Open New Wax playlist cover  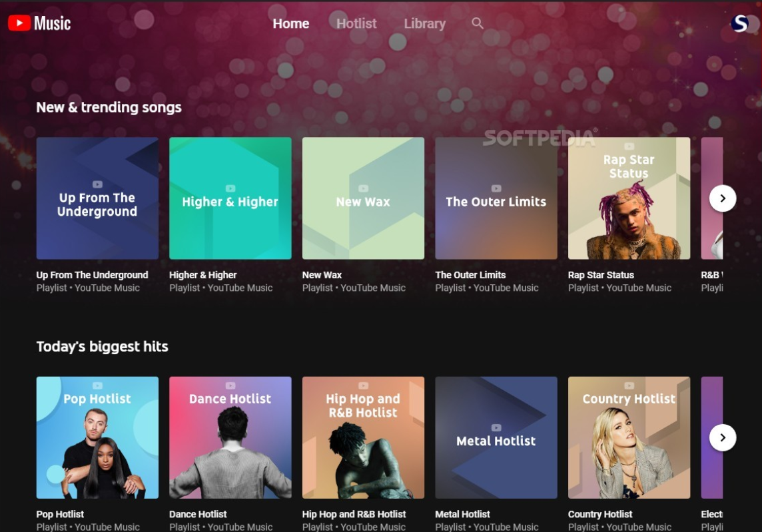pyautogui.click(x=363, y=198)
